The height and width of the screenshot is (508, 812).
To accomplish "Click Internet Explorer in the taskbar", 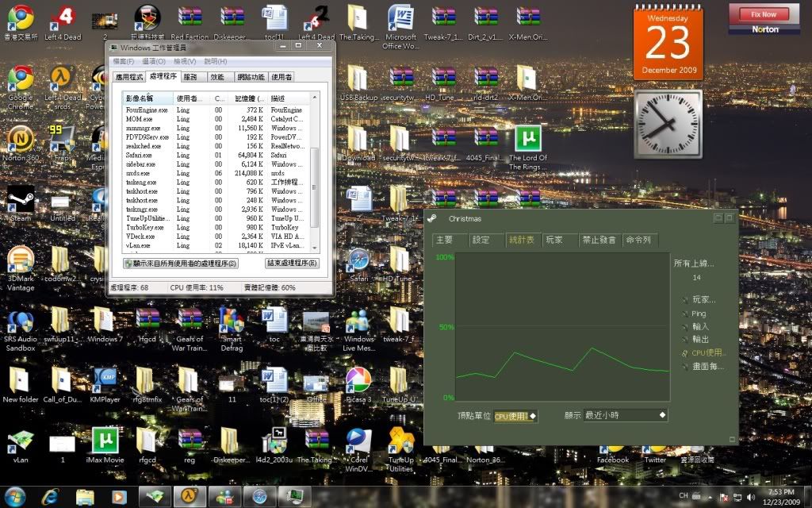I will click(50, 497).
